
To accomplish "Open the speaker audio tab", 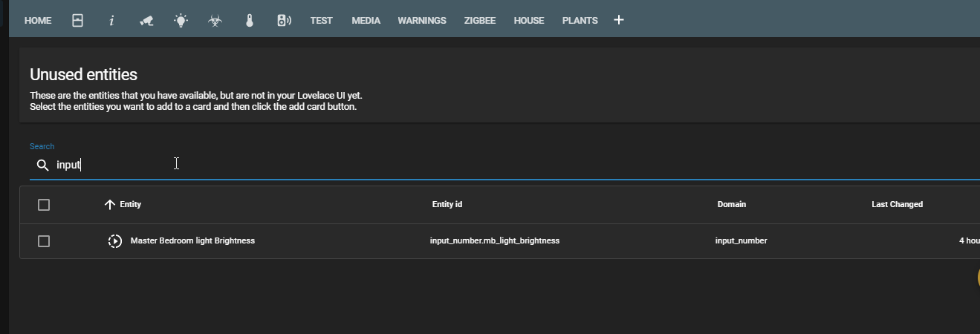I will pos(284,20).
